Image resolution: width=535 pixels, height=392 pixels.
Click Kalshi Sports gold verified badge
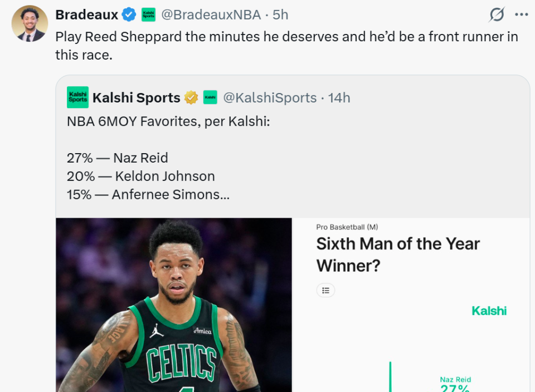191,97
